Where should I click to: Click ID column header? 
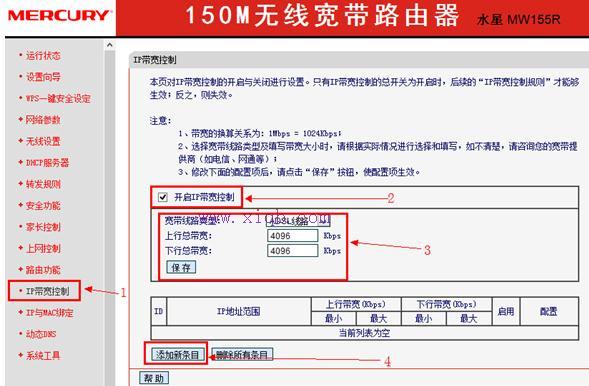tap(159, 311)
